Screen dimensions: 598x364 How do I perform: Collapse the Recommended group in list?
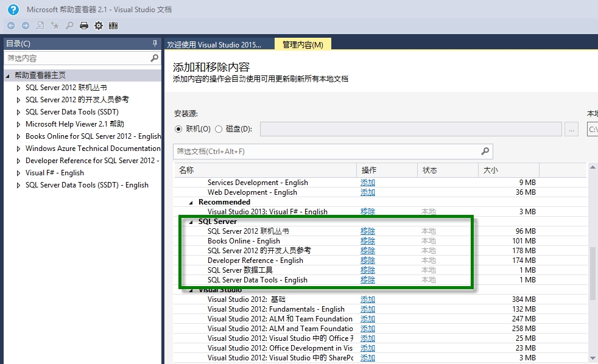click(x=191, y=203)
